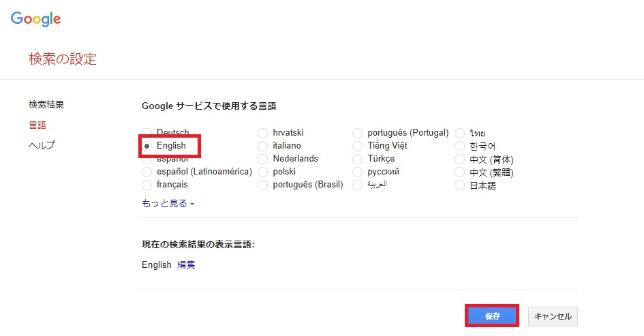Select the English language radio button

tap(147, 146)
